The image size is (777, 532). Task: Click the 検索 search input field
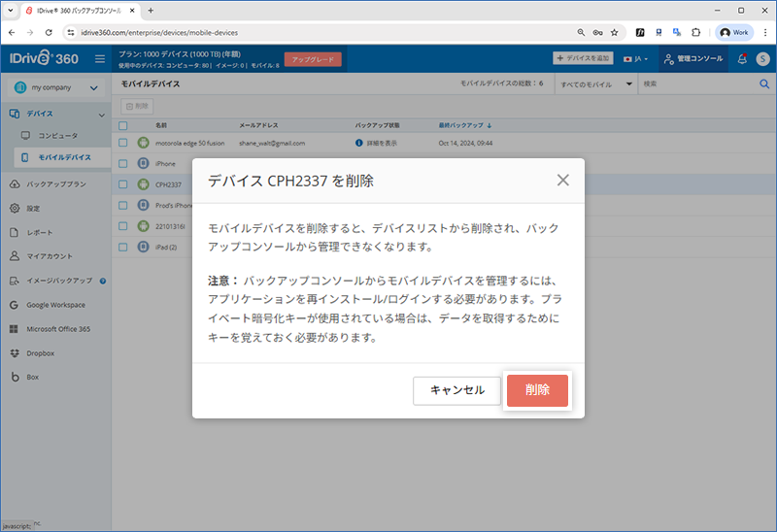tap(697, 84)
